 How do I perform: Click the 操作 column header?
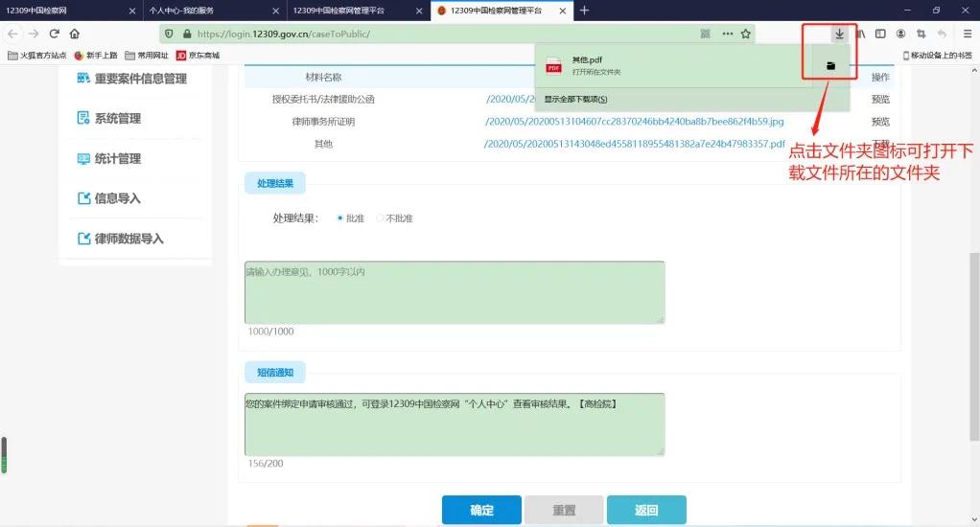pos(880,78)
